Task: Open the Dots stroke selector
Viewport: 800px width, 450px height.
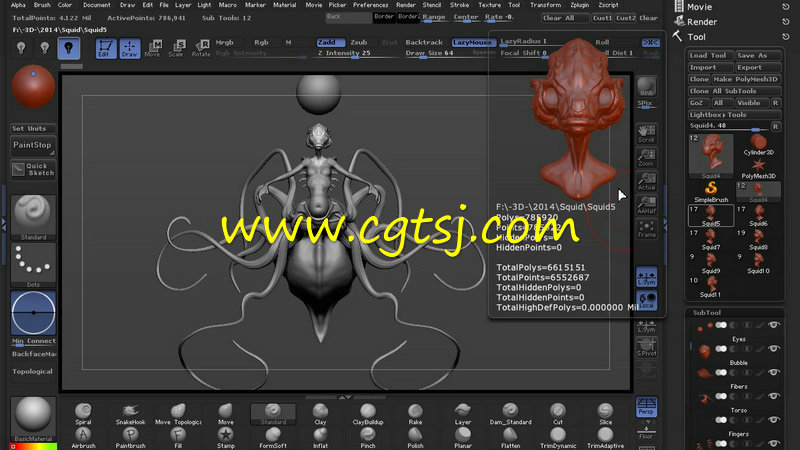Action: point(33,265)
